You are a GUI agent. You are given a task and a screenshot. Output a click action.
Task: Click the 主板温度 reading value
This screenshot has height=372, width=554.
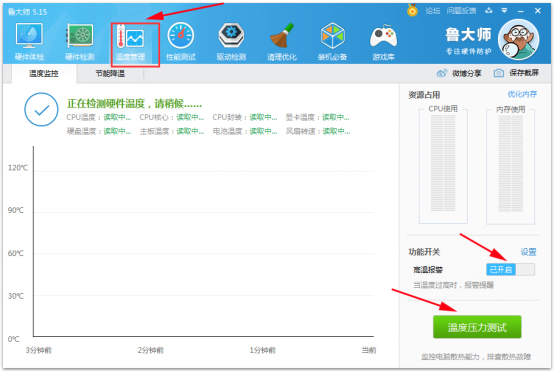[x=190, y=131]
